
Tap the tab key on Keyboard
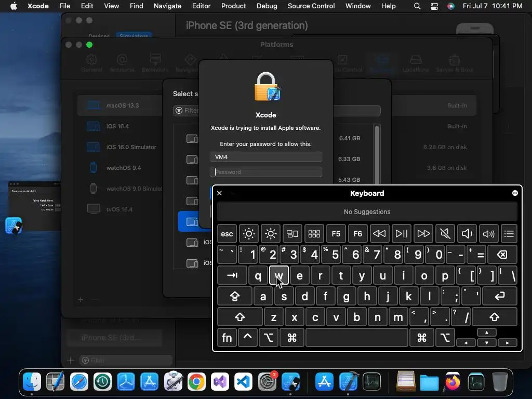[232, 275]
